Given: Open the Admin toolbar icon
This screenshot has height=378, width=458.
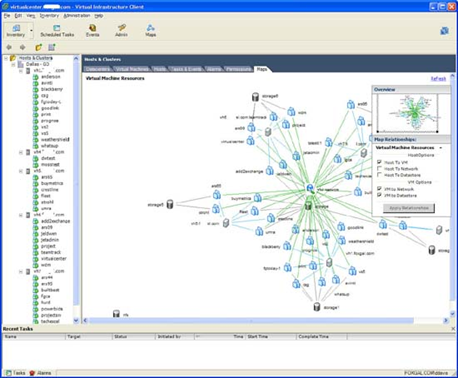Looking at the screenshot, I should tap(121, 31).
